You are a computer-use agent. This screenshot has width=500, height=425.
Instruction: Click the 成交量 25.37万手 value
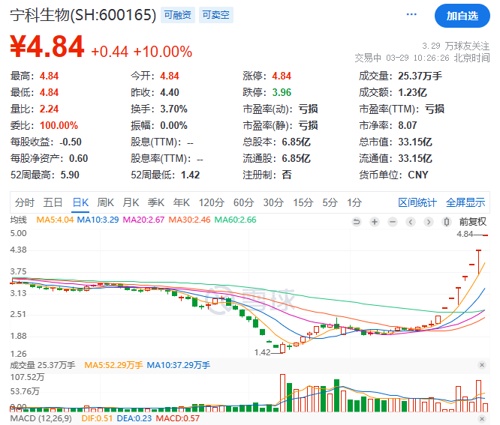[x=420, y=76]
